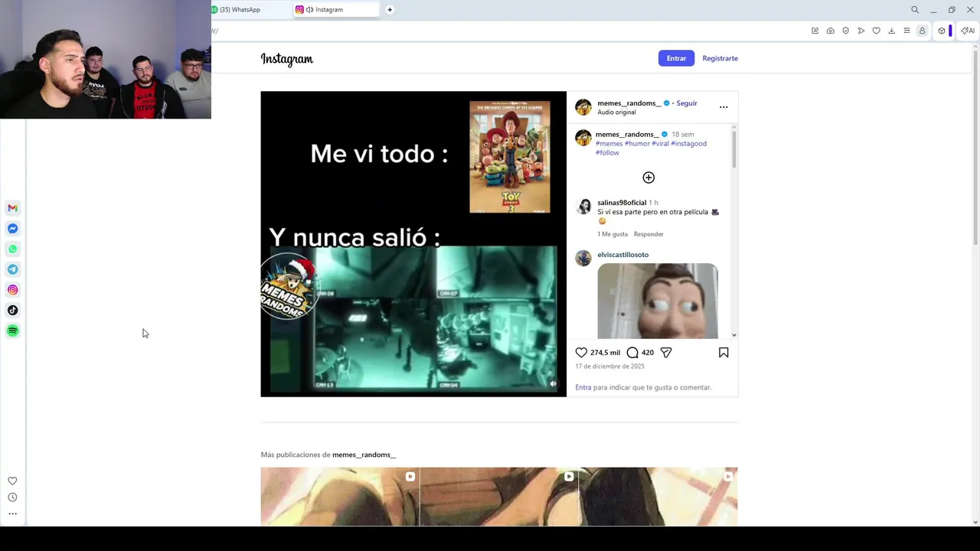980x551 pixels.
Task: Click the 1 Me gusta comment label
Action: click(612, 234)
